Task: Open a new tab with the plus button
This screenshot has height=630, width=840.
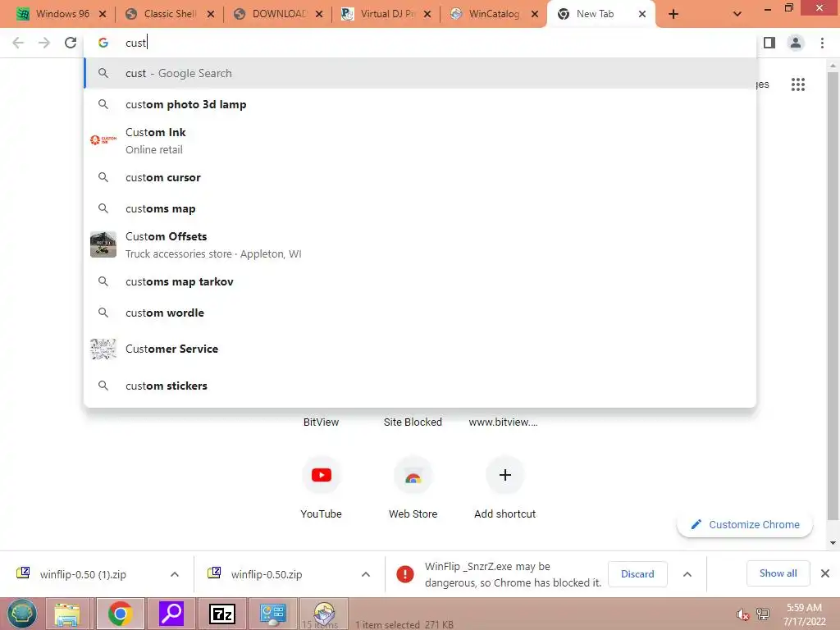Action: click(x=673, y=15)
